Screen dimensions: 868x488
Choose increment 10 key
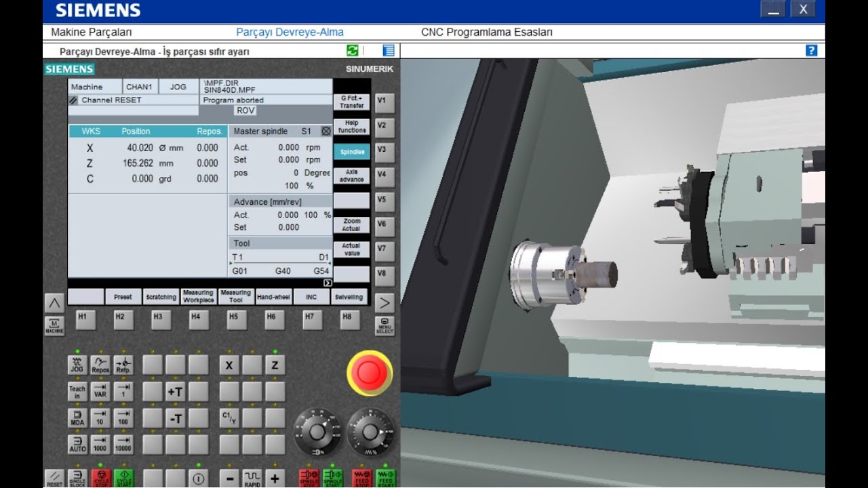click(100, 418)
